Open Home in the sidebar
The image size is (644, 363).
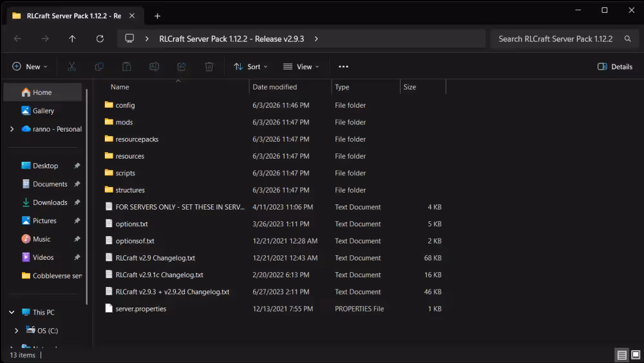point(43,92)
